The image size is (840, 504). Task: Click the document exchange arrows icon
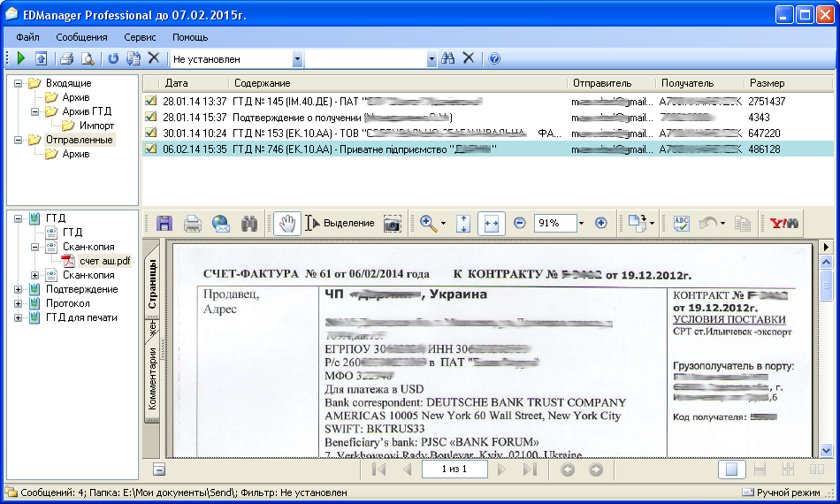coord(134,58)
